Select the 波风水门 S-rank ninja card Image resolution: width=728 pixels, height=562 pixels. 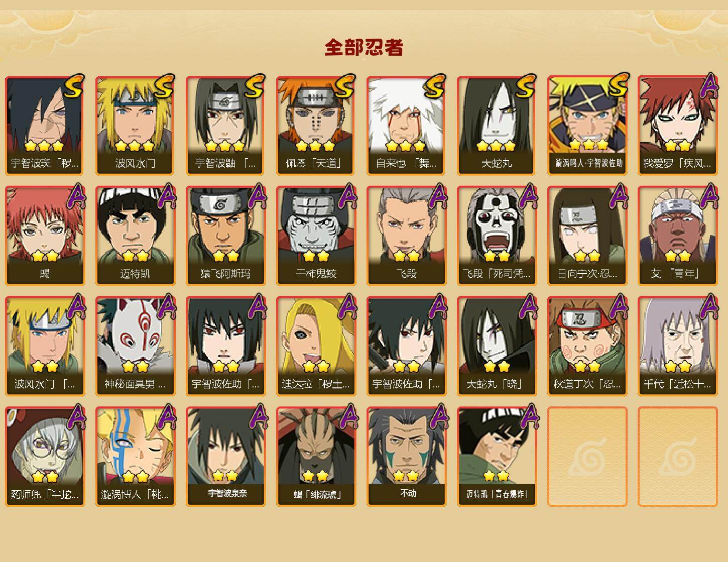(135, 125)
